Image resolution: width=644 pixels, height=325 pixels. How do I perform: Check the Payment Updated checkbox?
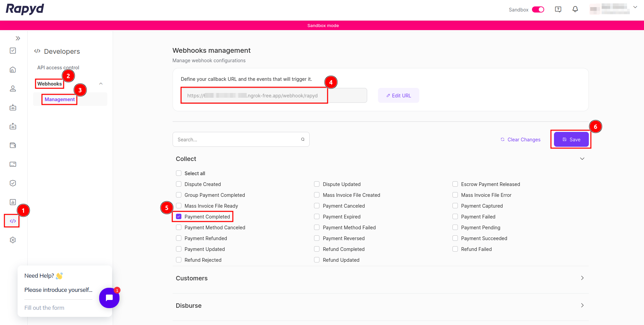click(x=179, y=249)
